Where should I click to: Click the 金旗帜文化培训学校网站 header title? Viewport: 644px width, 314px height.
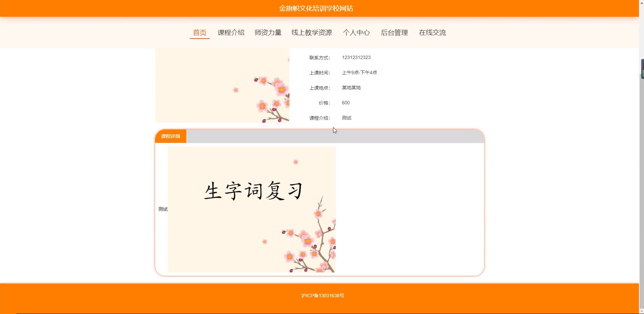[x=316, y=8]
